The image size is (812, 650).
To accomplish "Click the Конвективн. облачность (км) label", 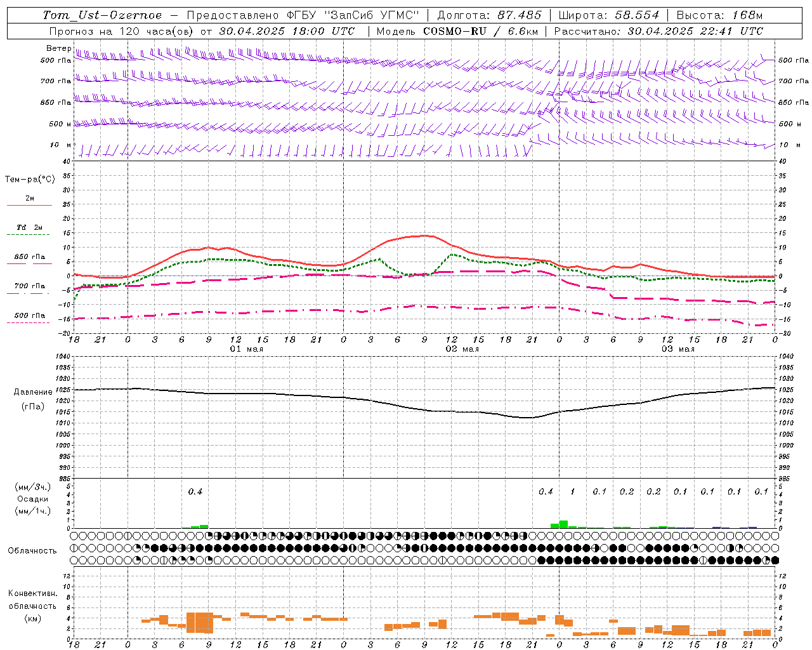I will click(32, 606).
